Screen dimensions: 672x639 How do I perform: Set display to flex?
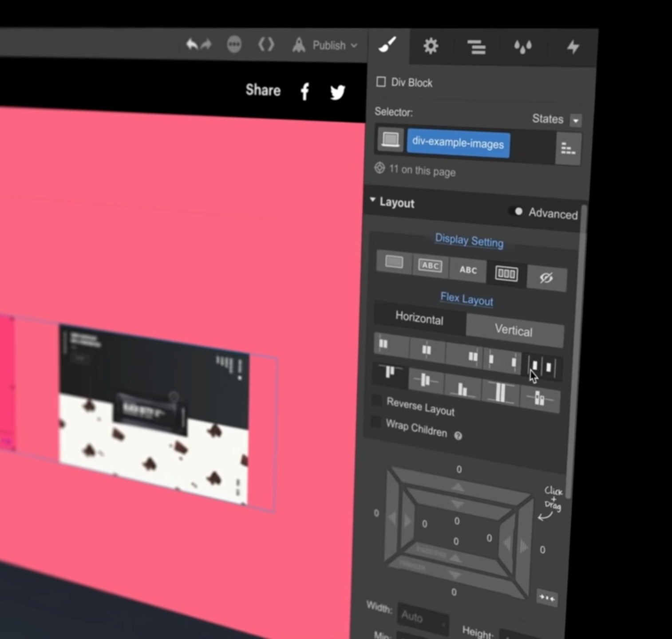tap(506, 274)
